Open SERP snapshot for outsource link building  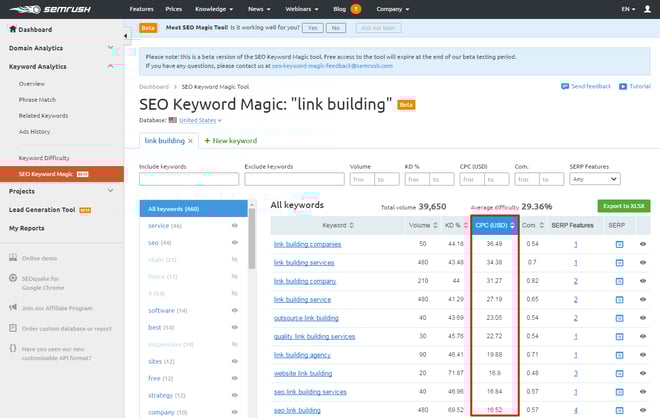619,318
